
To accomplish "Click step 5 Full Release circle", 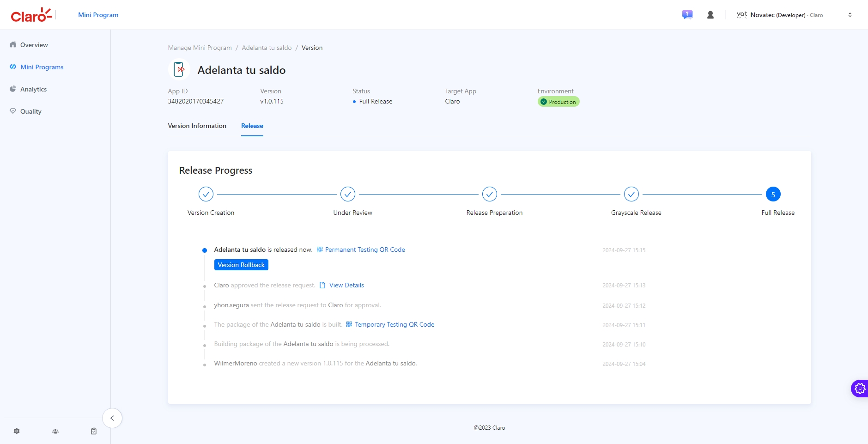I will 773,195.
